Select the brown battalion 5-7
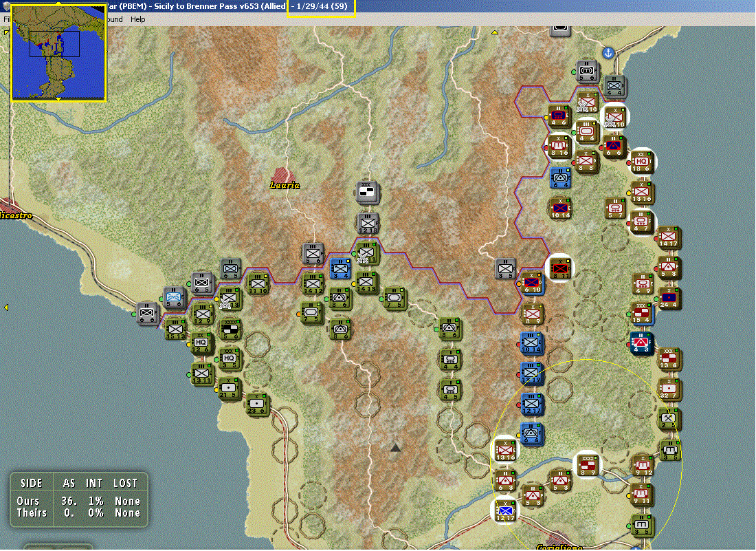 tap(615, 208)
